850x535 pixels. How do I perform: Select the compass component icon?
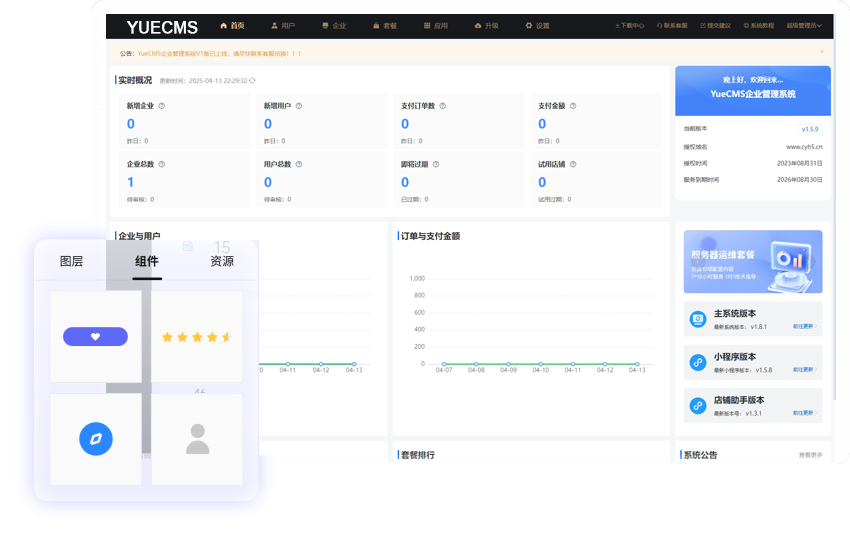tap(96, 438)
